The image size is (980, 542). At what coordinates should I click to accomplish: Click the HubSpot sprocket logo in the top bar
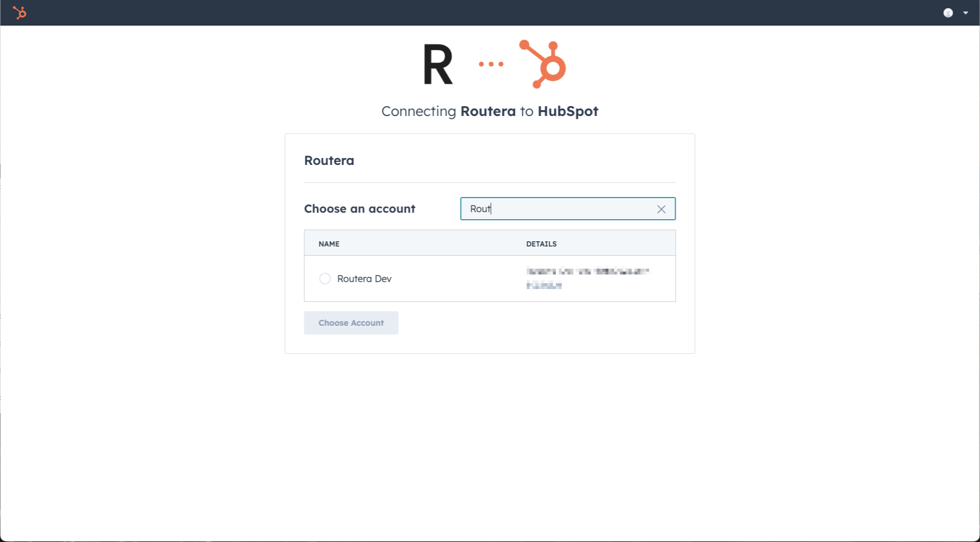pyautogui.click(x=20, y=12)
